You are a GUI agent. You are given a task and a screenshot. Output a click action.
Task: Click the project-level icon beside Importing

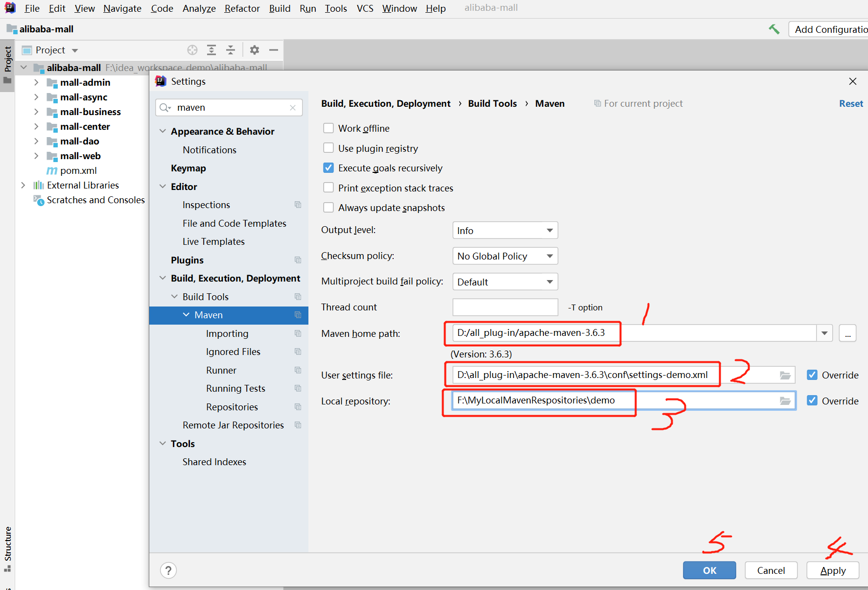click(298, 333)
